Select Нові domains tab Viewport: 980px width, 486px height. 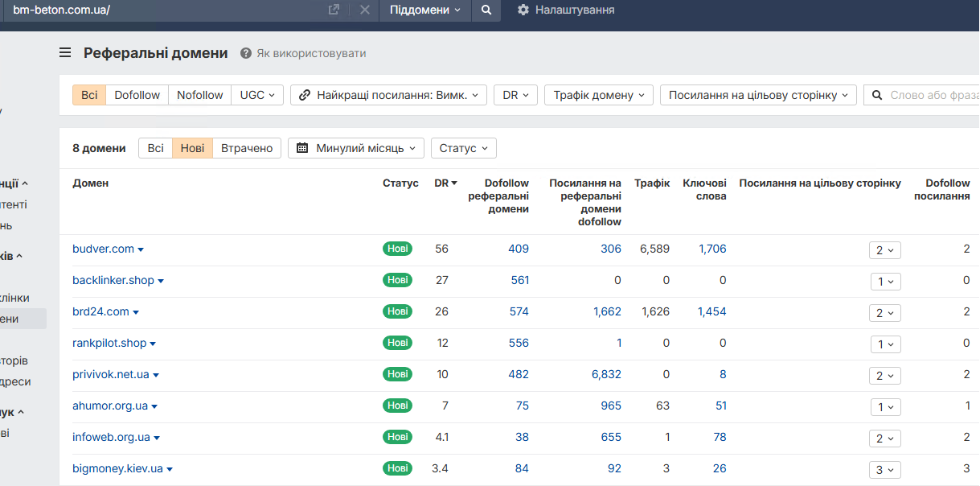tap(192, 148)
